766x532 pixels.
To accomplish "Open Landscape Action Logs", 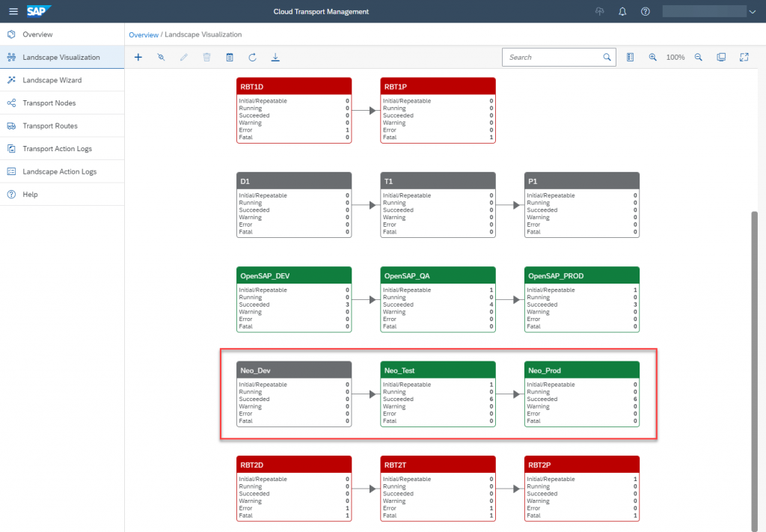I will pyautogui.click(x=62, y=171).
